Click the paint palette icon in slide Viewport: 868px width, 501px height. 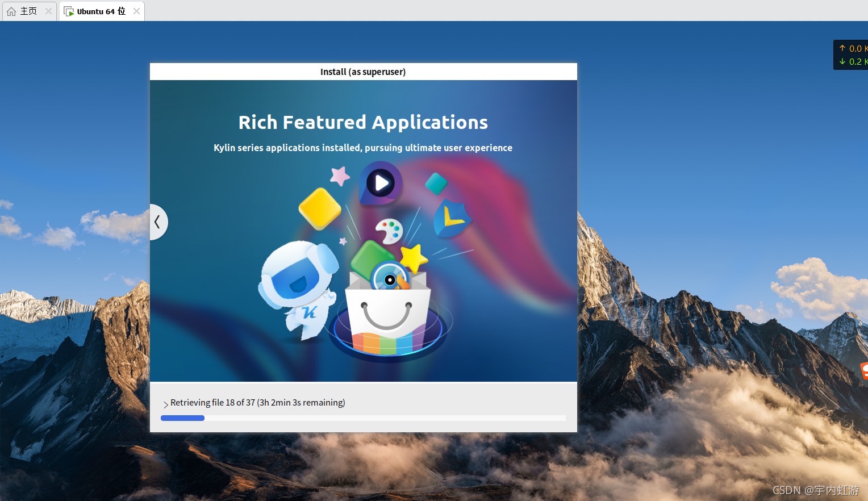point(389,231)
